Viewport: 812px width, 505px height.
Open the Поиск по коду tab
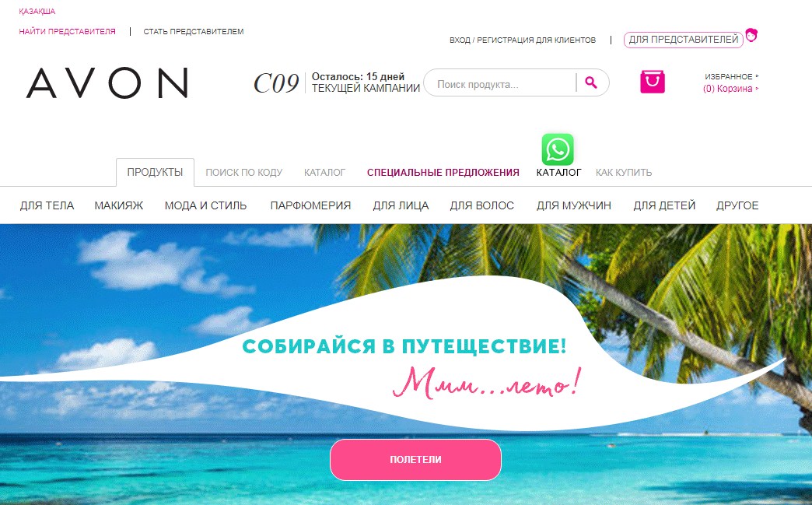[244, 173]
